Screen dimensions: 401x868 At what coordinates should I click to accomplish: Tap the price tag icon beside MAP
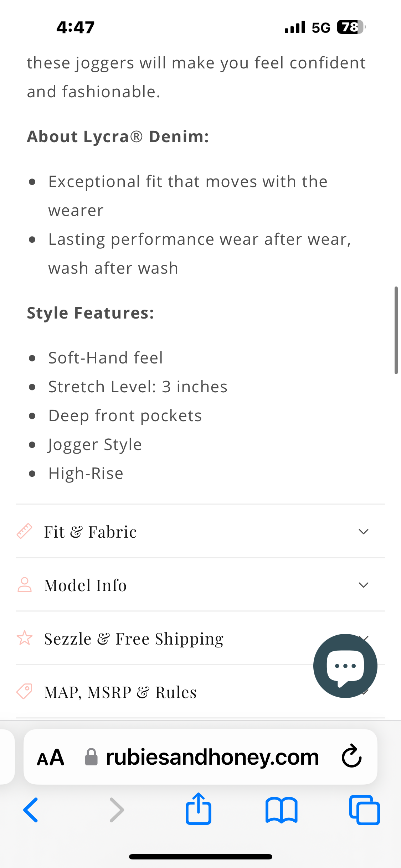click(x=25, y=692)
